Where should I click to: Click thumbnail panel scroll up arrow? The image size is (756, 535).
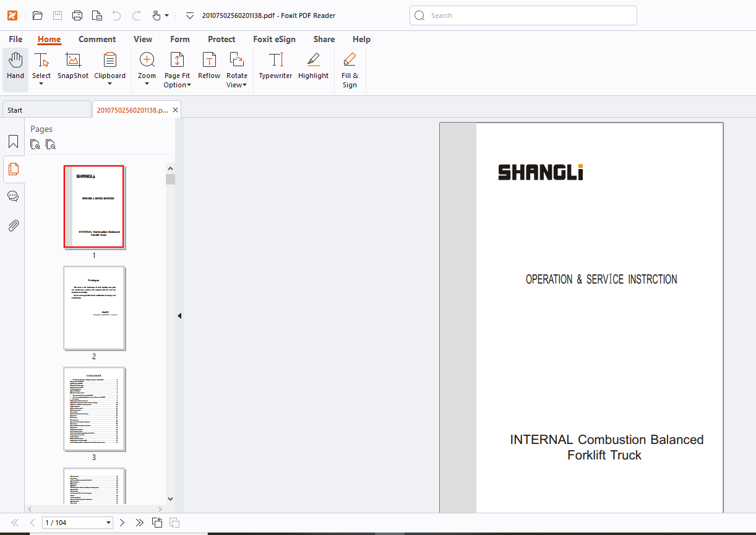point(171,168)
